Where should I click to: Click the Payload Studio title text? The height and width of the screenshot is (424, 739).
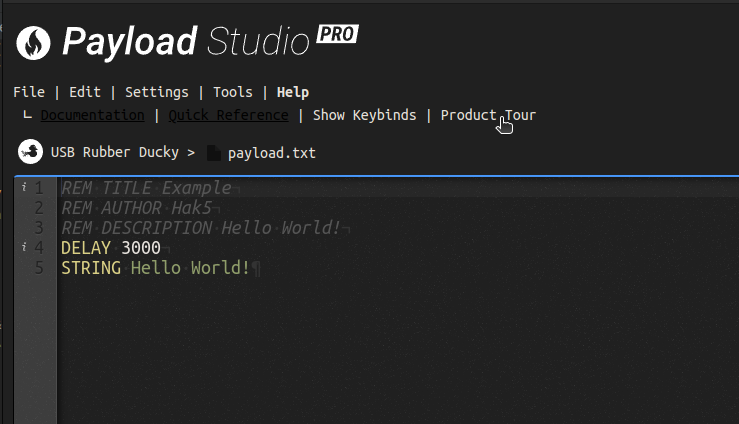(186, 42)
